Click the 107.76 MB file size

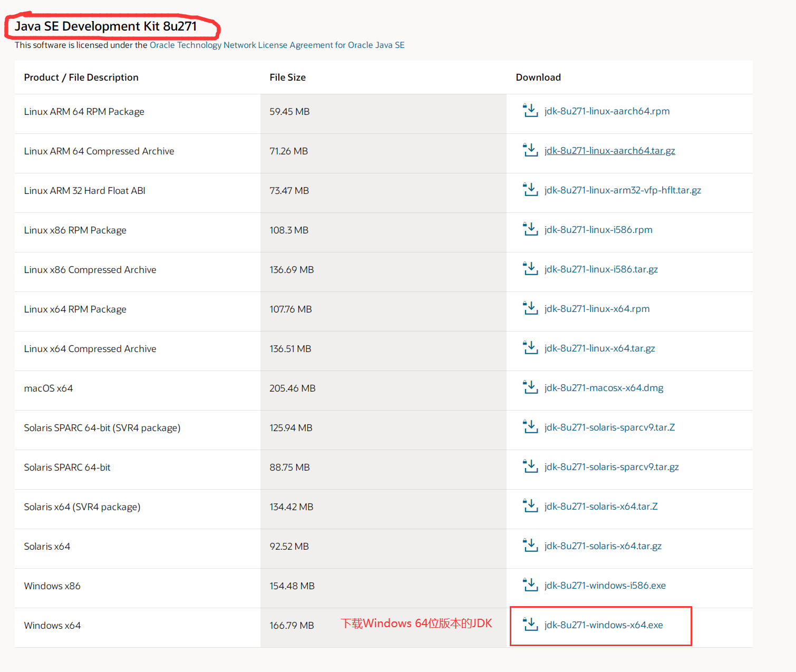coord(291,309)
